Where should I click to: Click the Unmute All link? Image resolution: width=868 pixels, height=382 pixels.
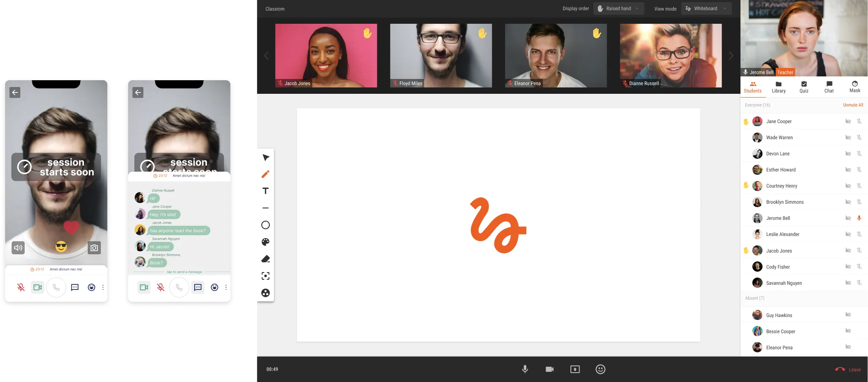coord(853,105)
